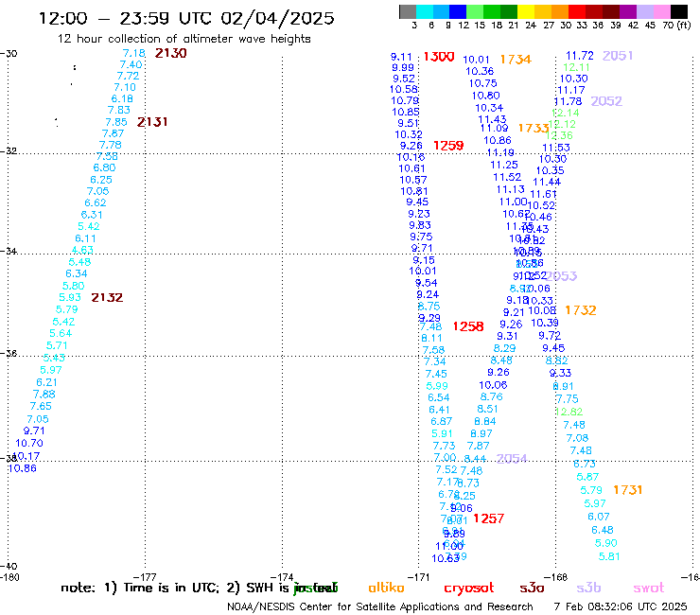Image resolution: width=700 pixels, height=615 pixels.
Task: Click the wave height value 8.97
Action: pyautogui.click(x=481, y=433)
